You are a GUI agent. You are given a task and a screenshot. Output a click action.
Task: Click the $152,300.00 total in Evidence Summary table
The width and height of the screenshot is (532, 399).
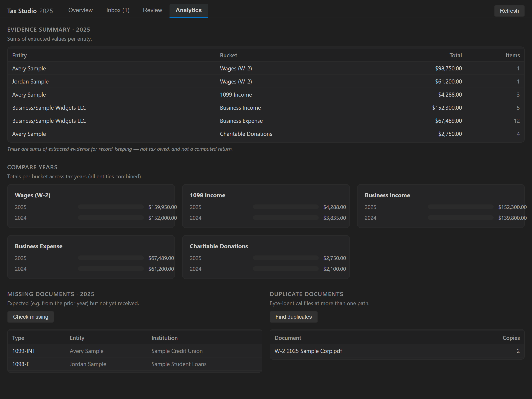(447, 108)
